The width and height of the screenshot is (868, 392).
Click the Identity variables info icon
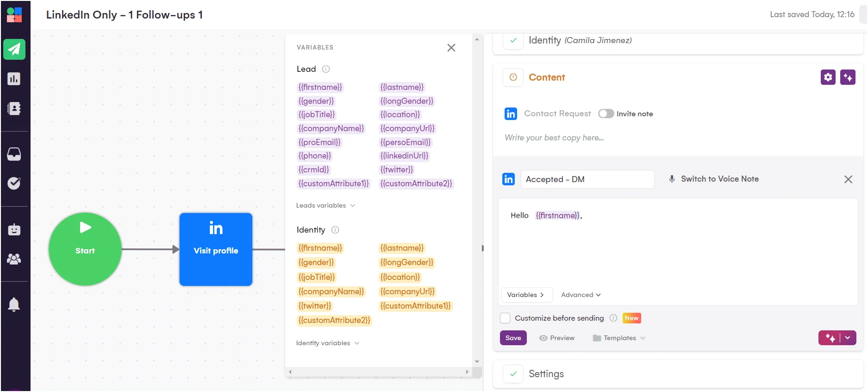336,230
